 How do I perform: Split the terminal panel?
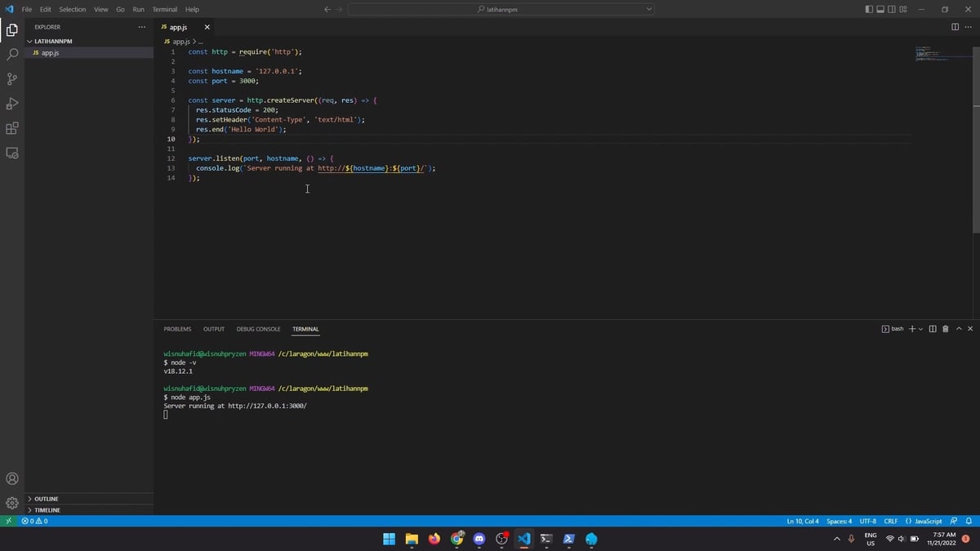(933, 329)
